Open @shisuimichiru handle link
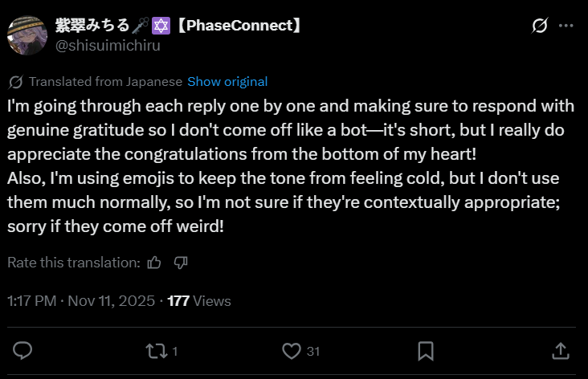The width and height of the screenshot is (588, 379). pyautogui.click(x=107, y=45)
